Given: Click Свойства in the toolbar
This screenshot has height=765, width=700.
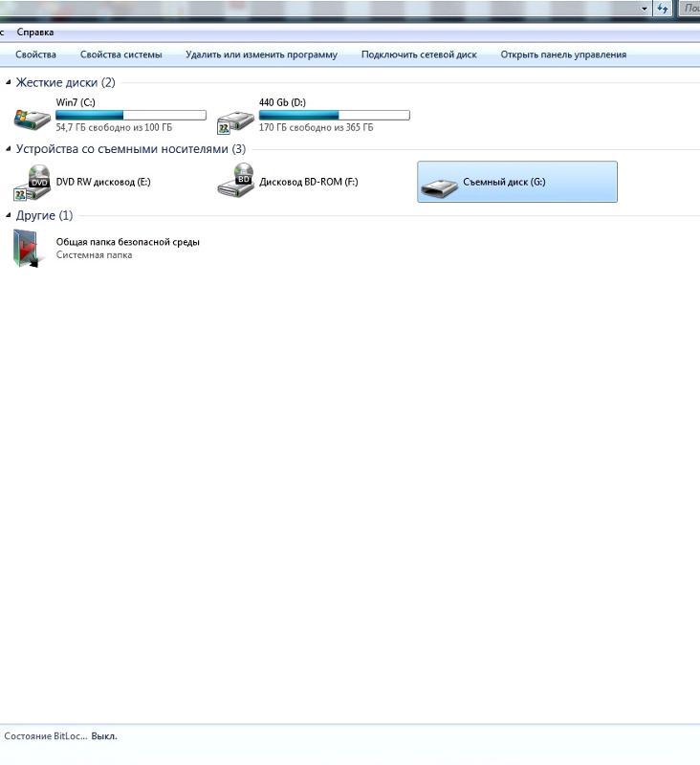Looking at the screenshot, I should click(35, 55).
